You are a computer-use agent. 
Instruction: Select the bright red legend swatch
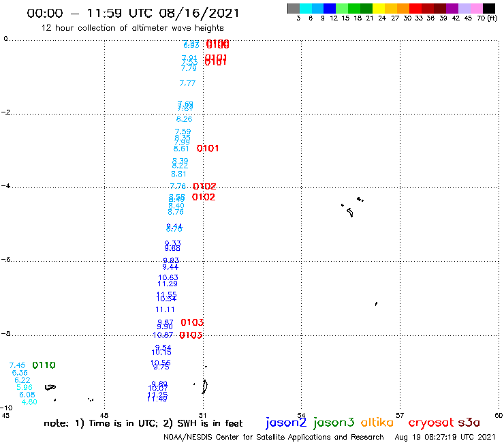[x=415, y=8]
